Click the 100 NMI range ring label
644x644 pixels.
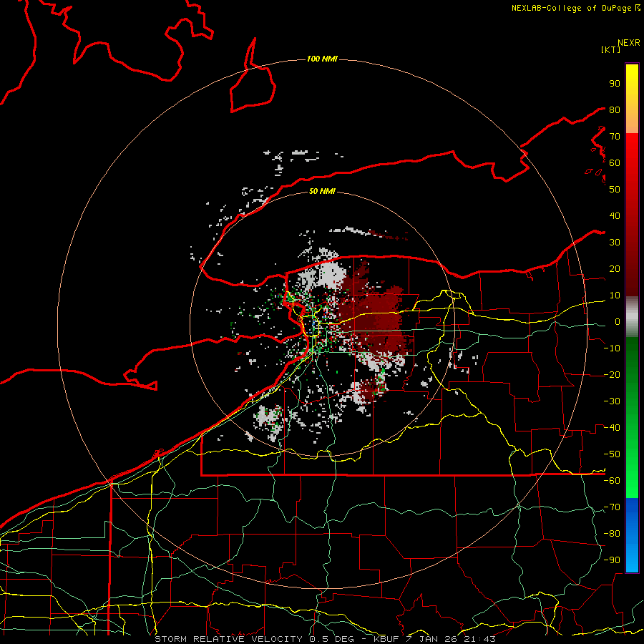point(322,59)
